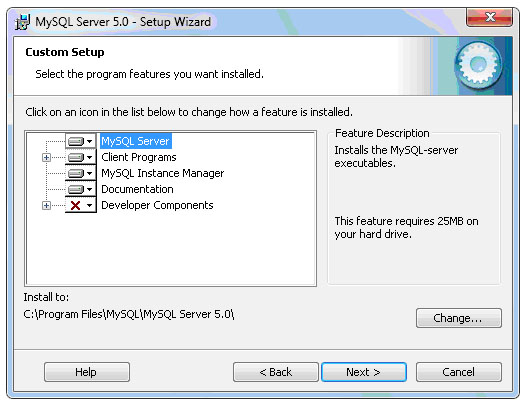The height and width of the screenshot is (402, 522).
Task: Click the gear graphic in header banner
Action: click(x=478, y=65)
